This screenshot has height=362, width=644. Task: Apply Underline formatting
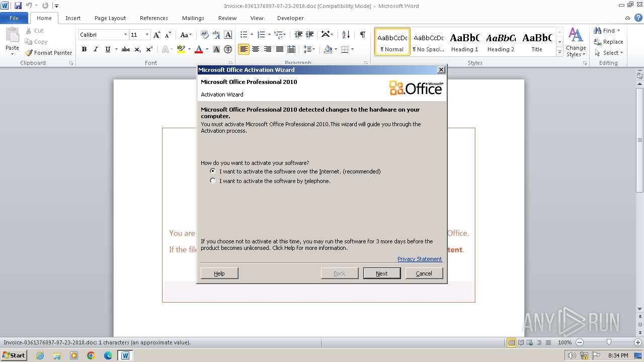tap(108, 49)
